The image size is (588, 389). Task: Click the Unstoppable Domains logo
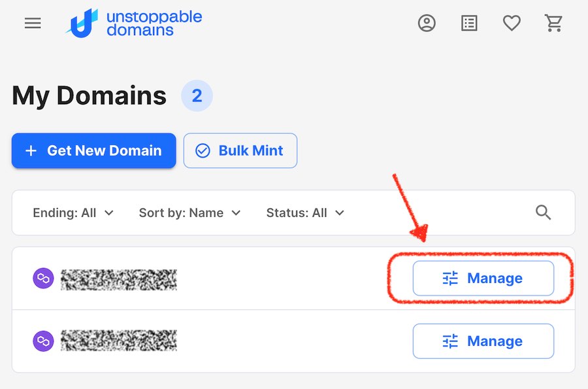tap(134, 24)
